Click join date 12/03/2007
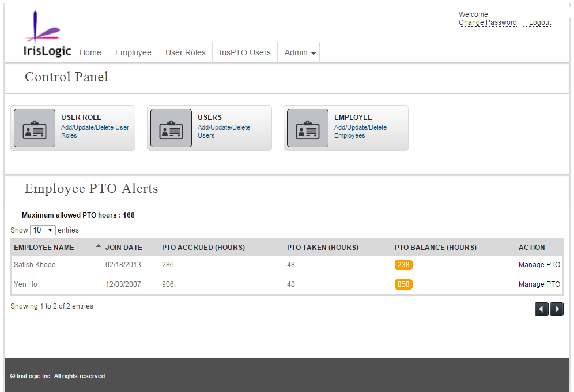This screenshot has height=392, width=574. point(123,284)
